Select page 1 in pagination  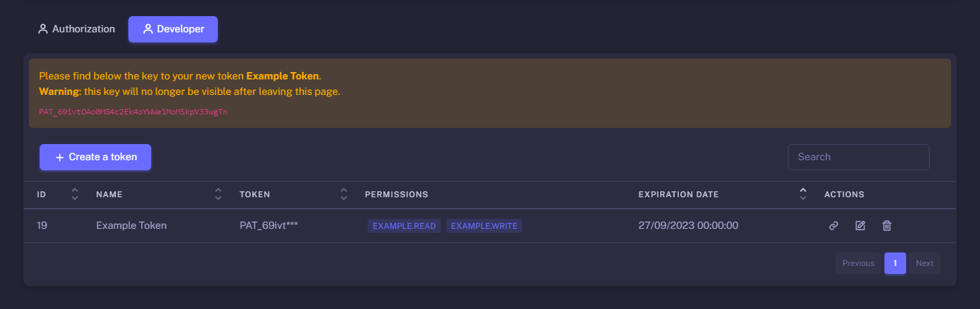(x=895, y=263)
